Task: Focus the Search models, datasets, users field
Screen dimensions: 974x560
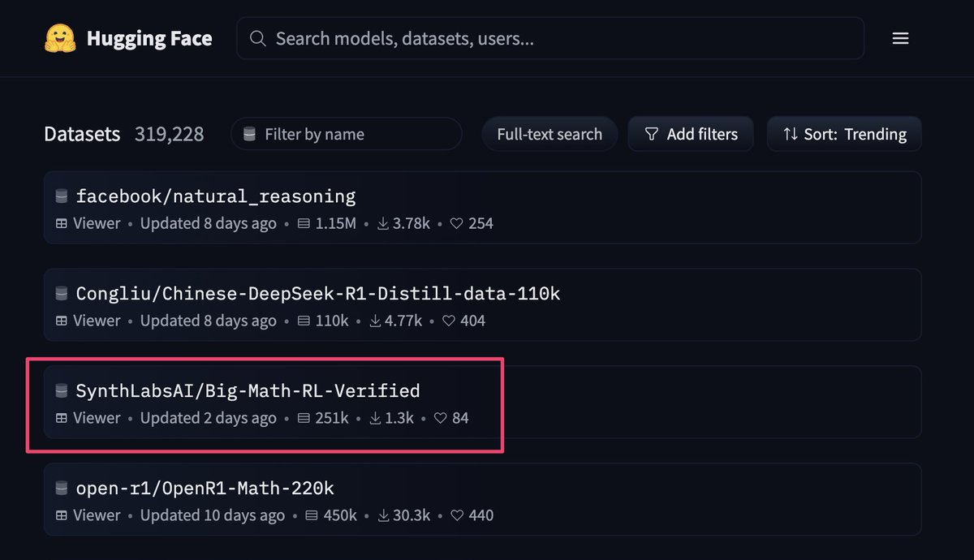Action: click(x=550, y=38)
